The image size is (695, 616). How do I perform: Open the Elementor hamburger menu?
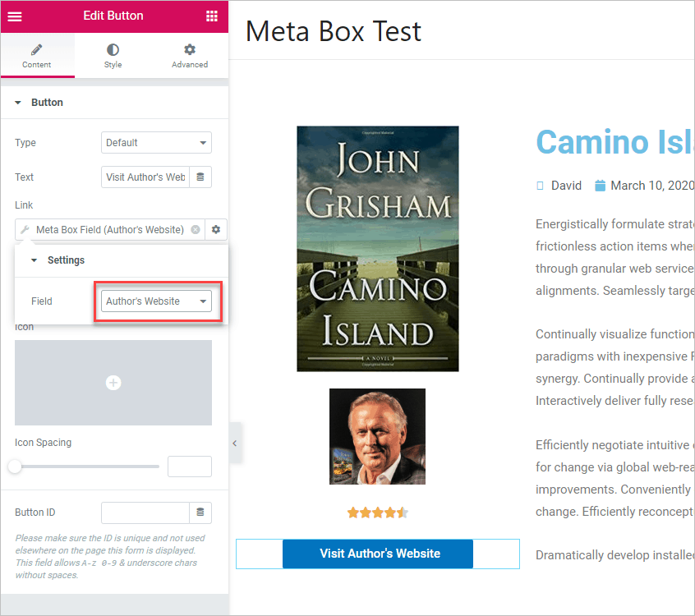pos(15,16)
